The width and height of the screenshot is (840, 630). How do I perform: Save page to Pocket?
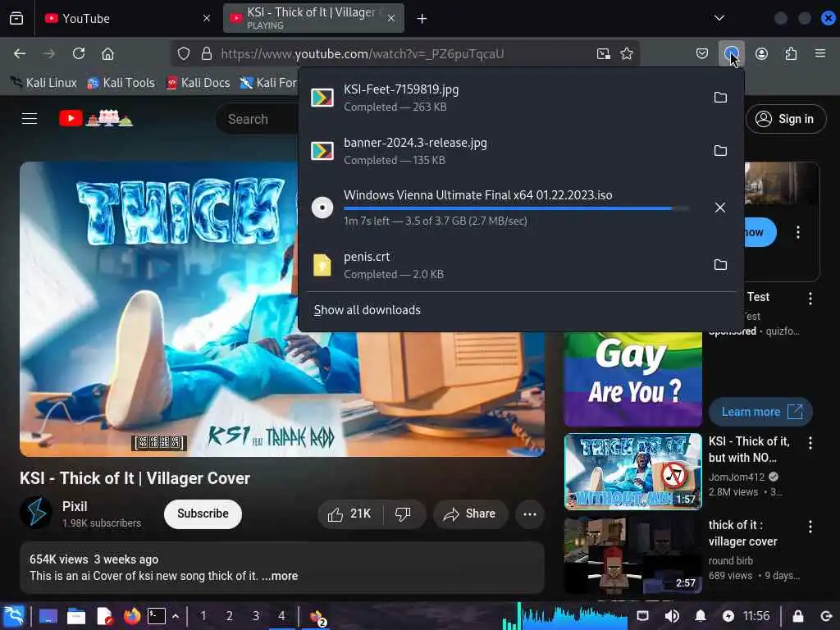pyautogui.click(x=702, y=53)
